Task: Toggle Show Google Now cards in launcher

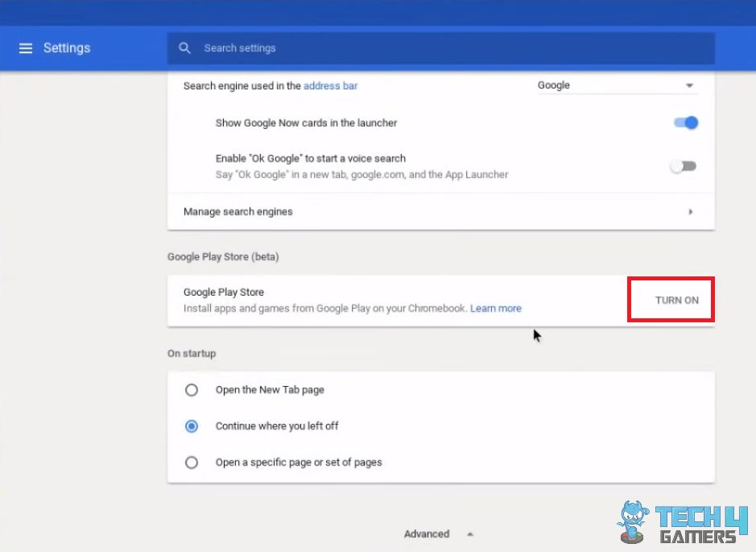Action: coord(686,123)
